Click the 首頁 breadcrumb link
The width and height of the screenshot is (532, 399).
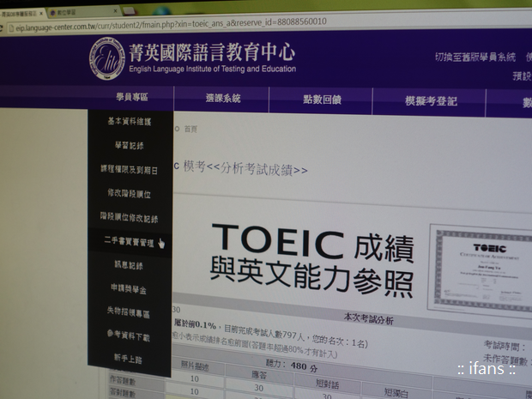190,129
